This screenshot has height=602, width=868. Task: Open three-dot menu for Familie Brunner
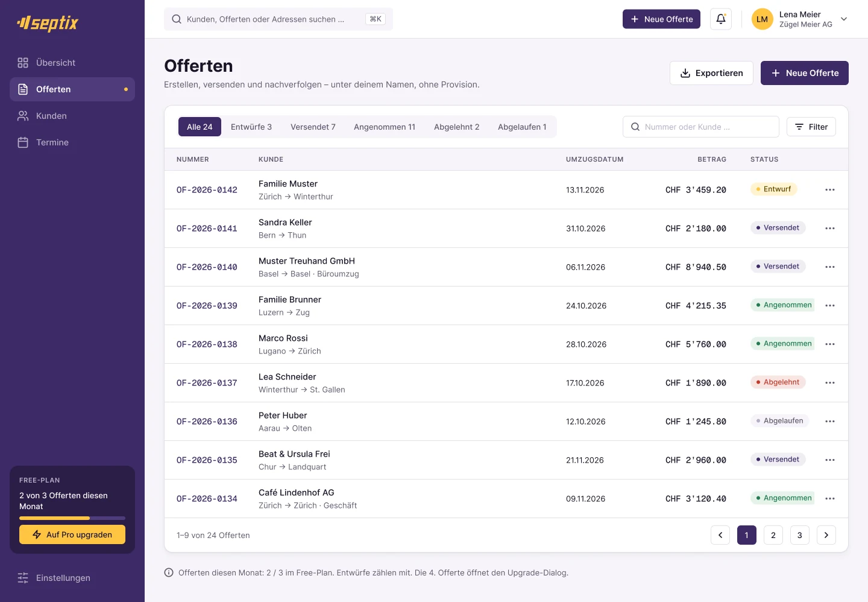tap(830, 306)
